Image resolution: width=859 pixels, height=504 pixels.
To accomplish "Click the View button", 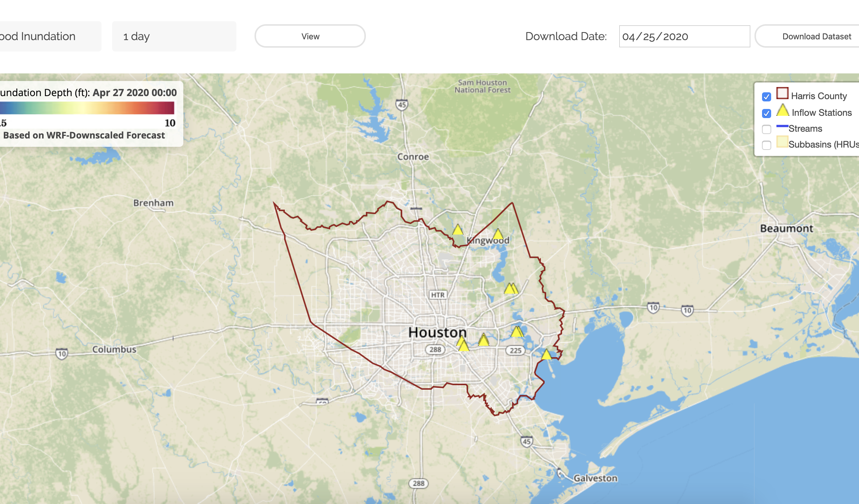I will (x=309, y=36).
